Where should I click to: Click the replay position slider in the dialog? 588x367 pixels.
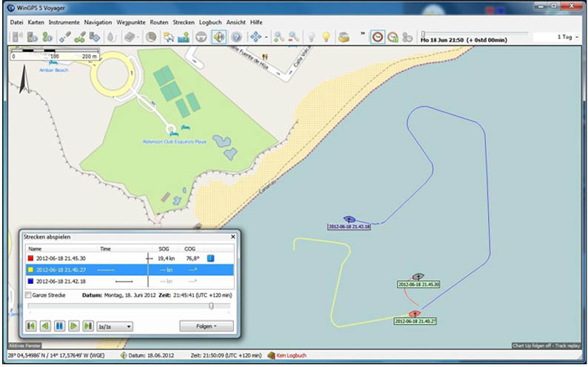[x=130, y=305]
